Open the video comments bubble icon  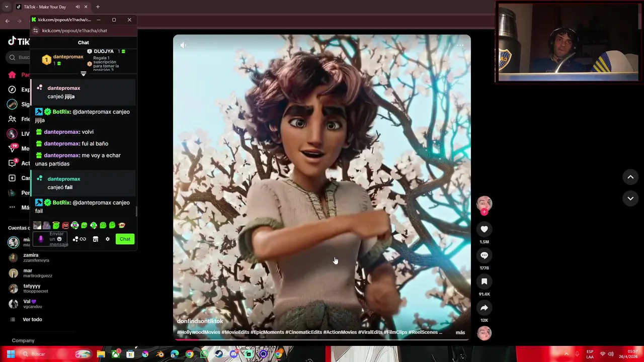[x=484, y=255]
